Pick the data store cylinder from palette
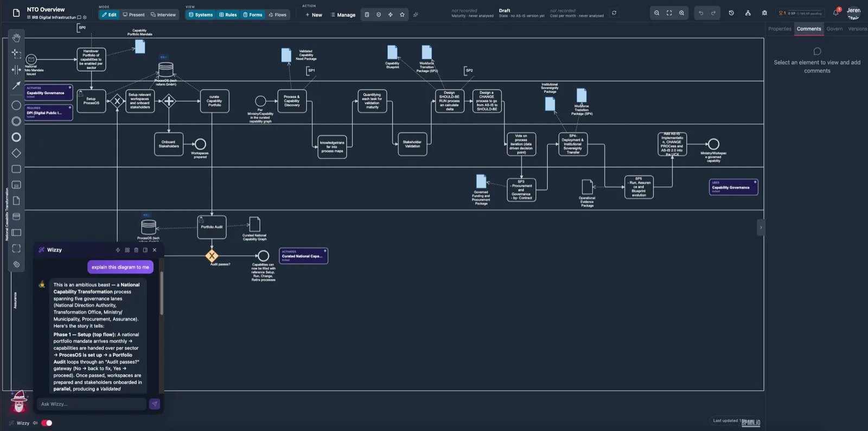Viewport: 868px width, 431px height. tap(16, 217)
